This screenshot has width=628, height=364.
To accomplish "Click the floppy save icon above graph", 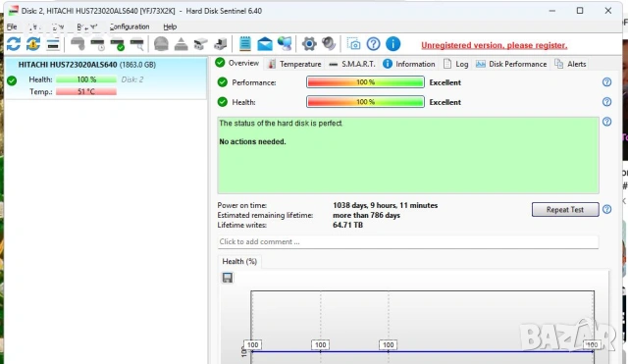I will (x=228, y=278).
